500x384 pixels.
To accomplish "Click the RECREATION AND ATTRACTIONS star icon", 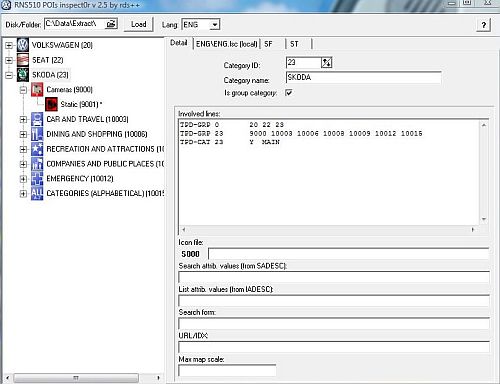I will point(37,149).
